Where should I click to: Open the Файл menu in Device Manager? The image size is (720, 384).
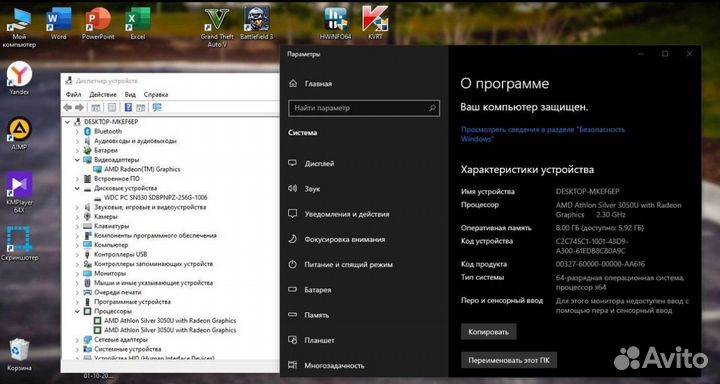click(x=73, y=94)
